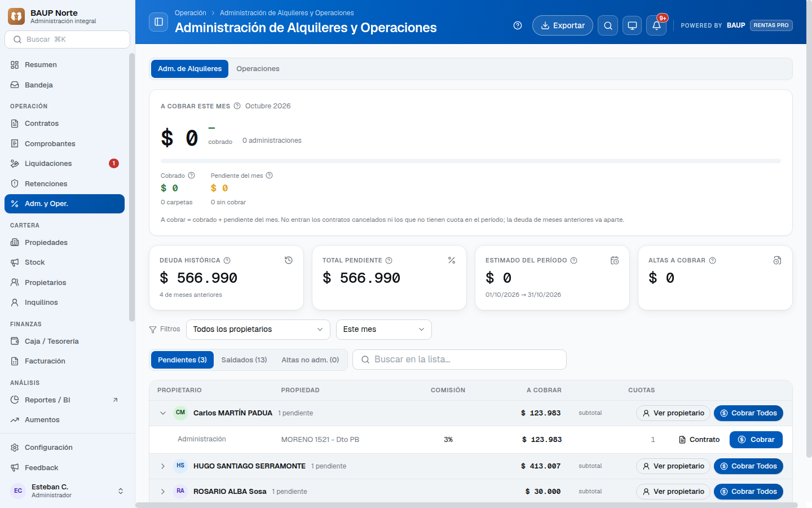
Task: Focus the Buscar en la lista field
Action: click(460, 360)
